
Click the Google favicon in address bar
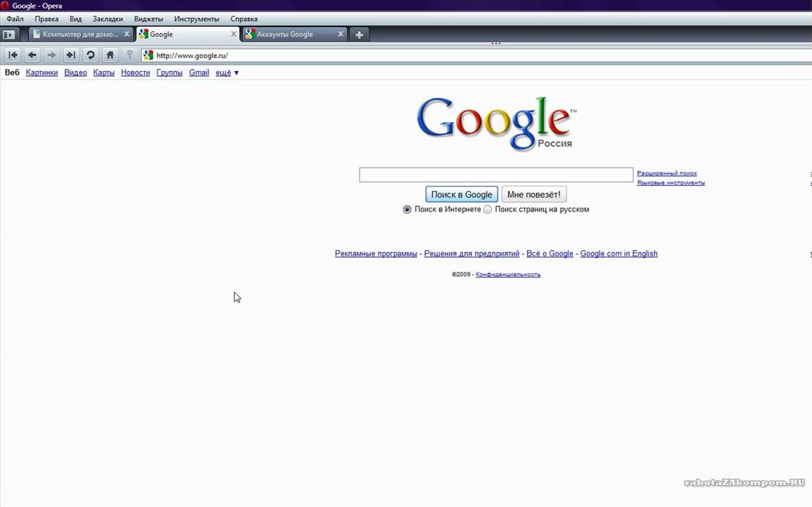click(148, 55)
